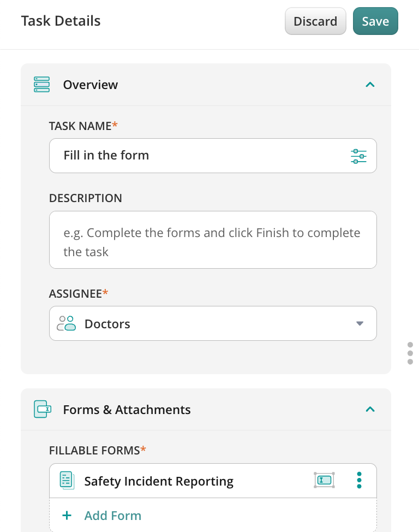This screenshot has width=419, height=532.
Task: Click into the Description text area
Action: [x=213, y=240]
